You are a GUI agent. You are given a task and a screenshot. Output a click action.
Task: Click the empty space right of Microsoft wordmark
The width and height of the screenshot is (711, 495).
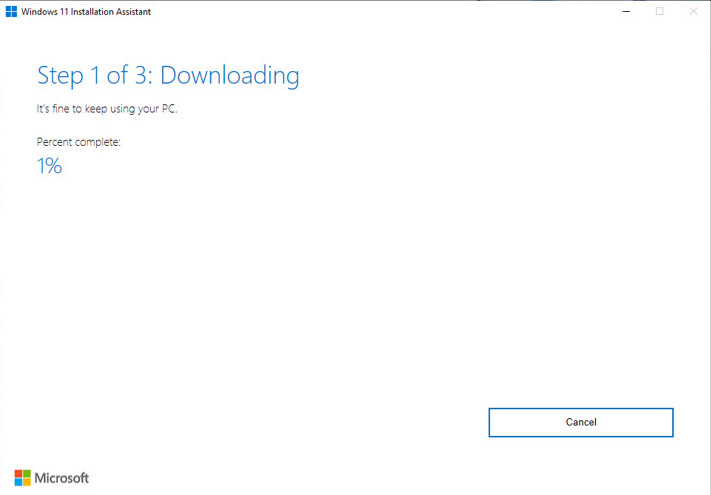(300, 478)
